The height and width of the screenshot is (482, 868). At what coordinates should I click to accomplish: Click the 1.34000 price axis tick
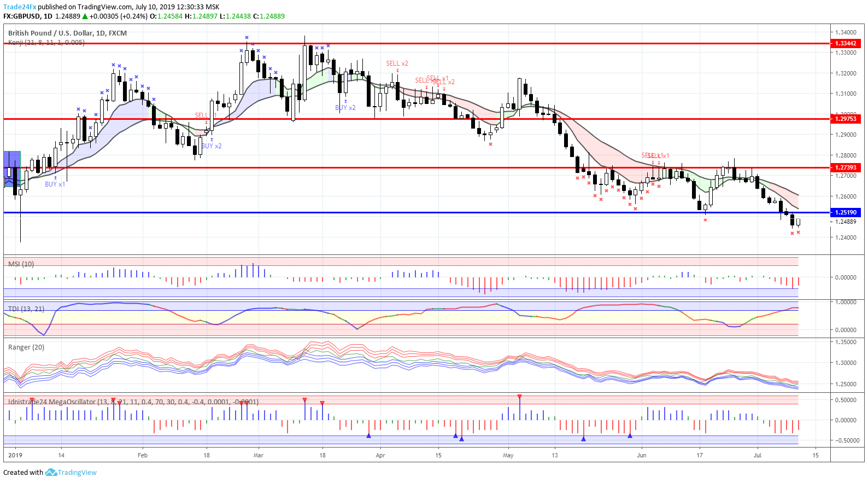coord(846,32)
